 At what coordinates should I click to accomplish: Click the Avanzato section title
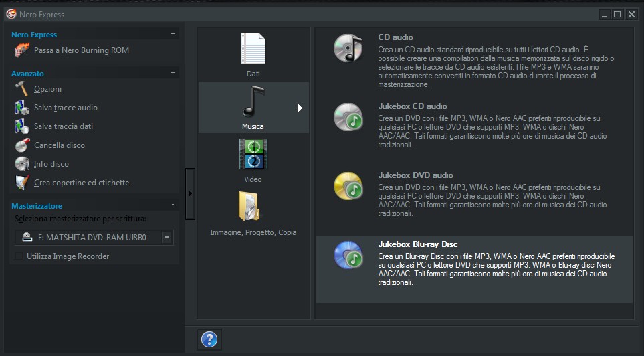coord(27,74)
